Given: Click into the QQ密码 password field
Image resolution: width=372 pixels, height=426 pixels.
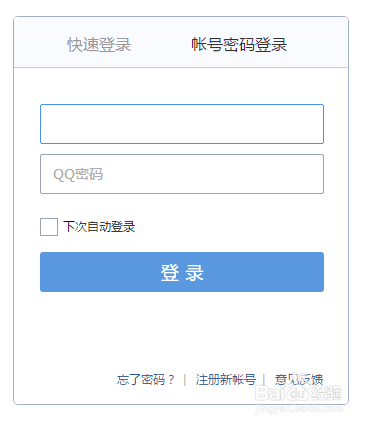Looking at the screenshot, I should tap(182, 174).
